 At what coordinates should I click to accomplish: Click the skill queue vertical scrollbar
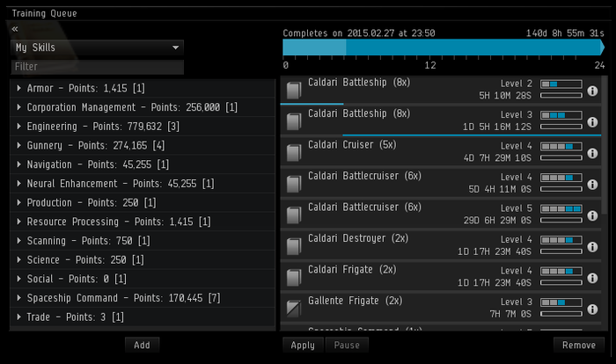(x=605, y=145)
